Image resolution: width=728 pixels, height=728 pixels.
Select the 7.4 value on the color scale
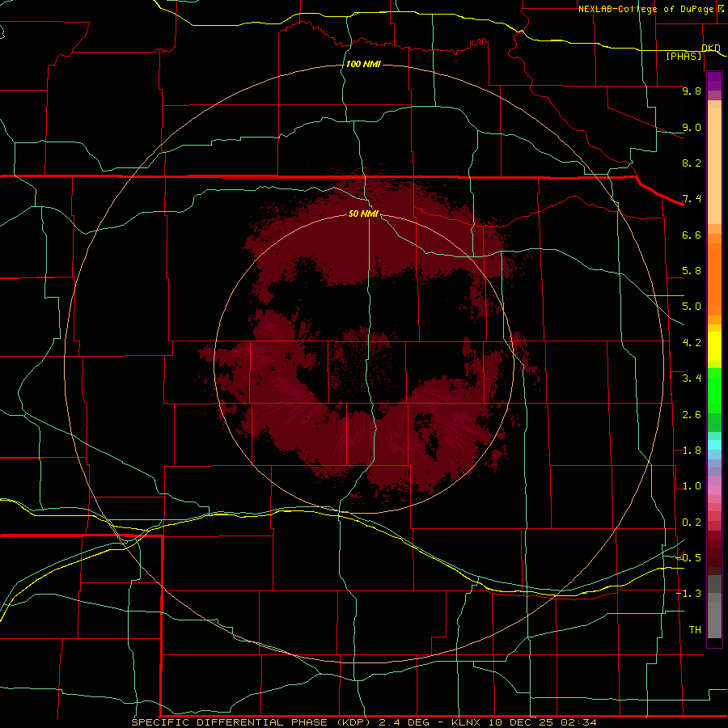click(692, 199)
